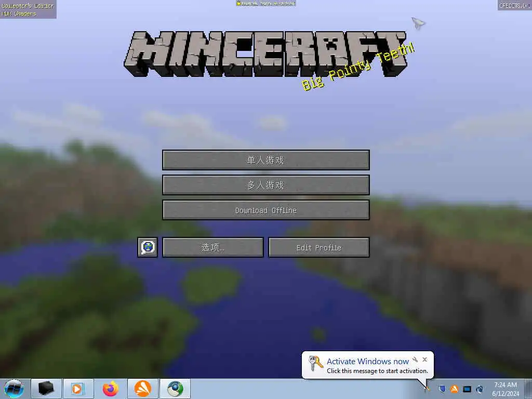Viewport: 532px width, 399px height.
Task: Click the Big Pointy Teeth! splash text
Action: coord(358,66)
